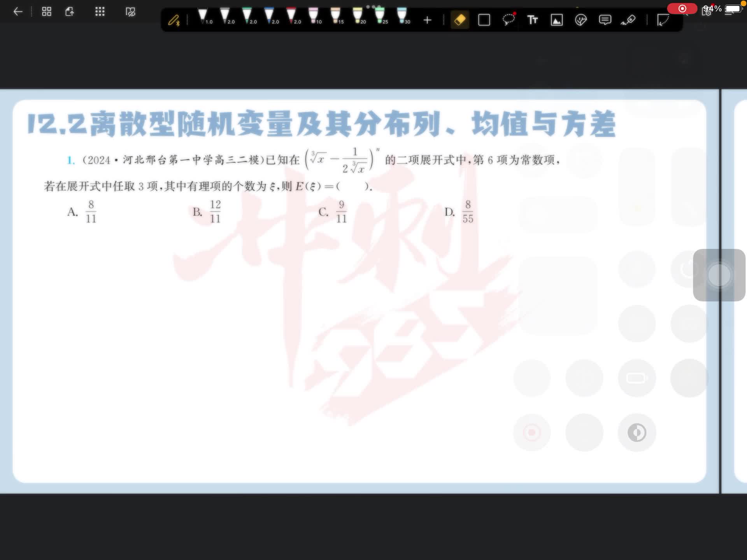Toggle the read-only edit mode icon

click(130, 12)
